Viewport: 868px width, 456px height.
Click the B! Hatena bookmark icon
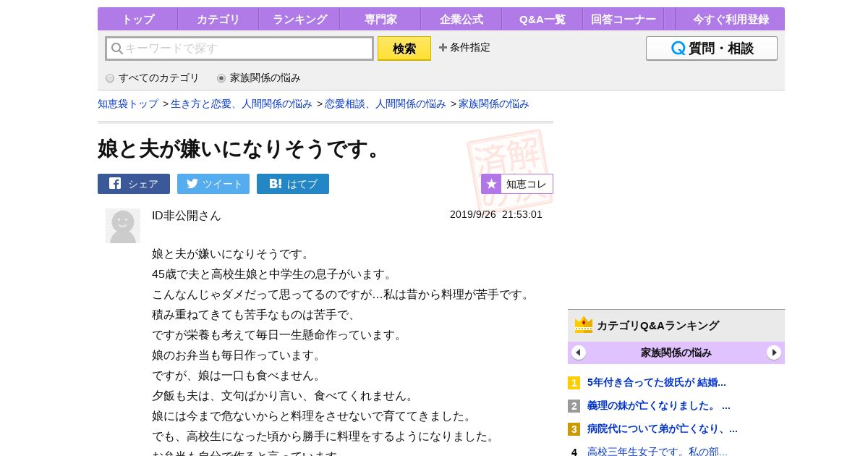[x=276, y=184]
